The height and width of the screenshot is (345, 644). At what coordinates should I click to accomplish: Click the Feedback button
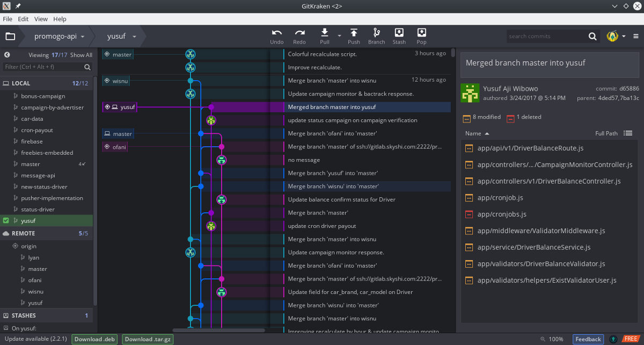[x=588, y=339]
